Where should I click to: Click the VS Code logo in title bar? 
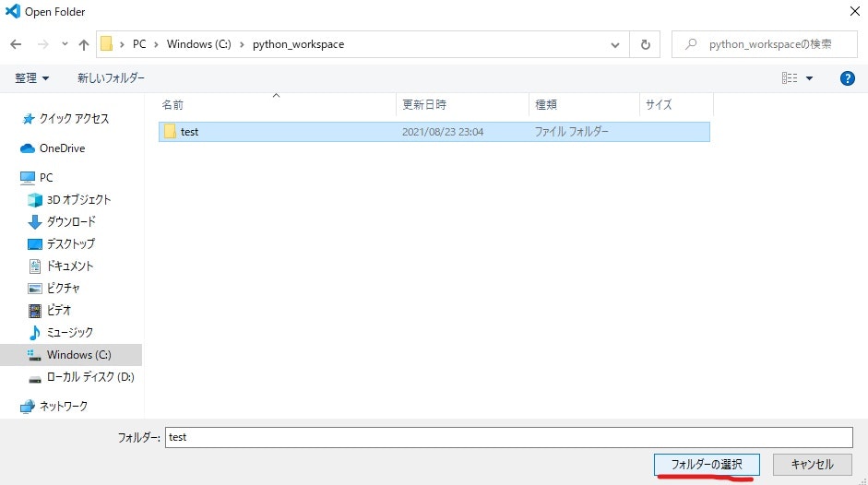pyautogui.click(x=12, y=11)
